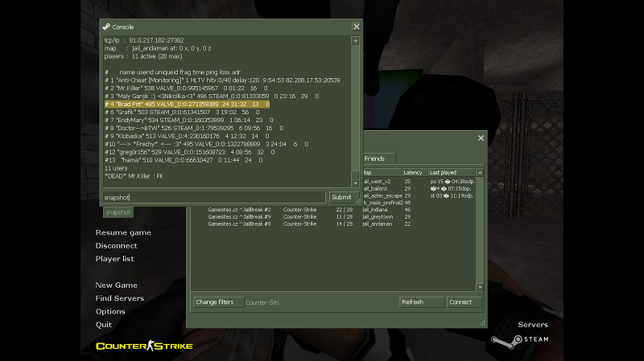Viewport: 644px width, 361px height.
Task: Click the "Klobaska" player line
Action: click(x=187, y=136)
